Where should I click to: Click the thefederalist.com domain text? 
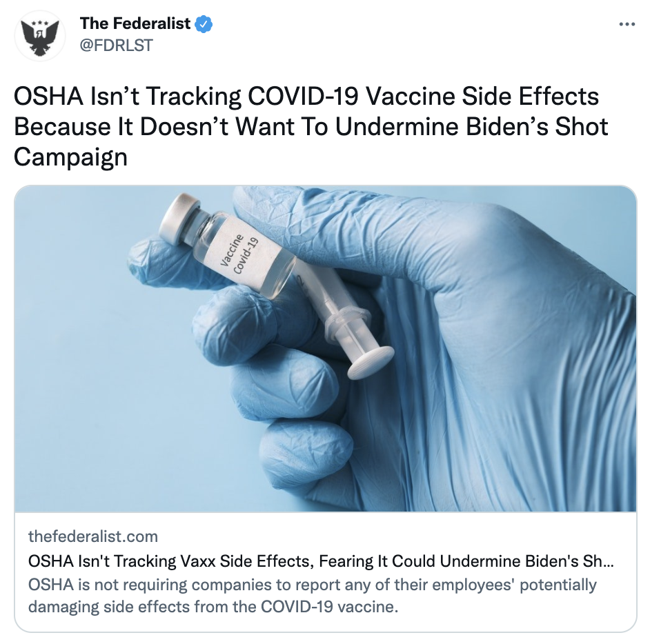(93, 536)
